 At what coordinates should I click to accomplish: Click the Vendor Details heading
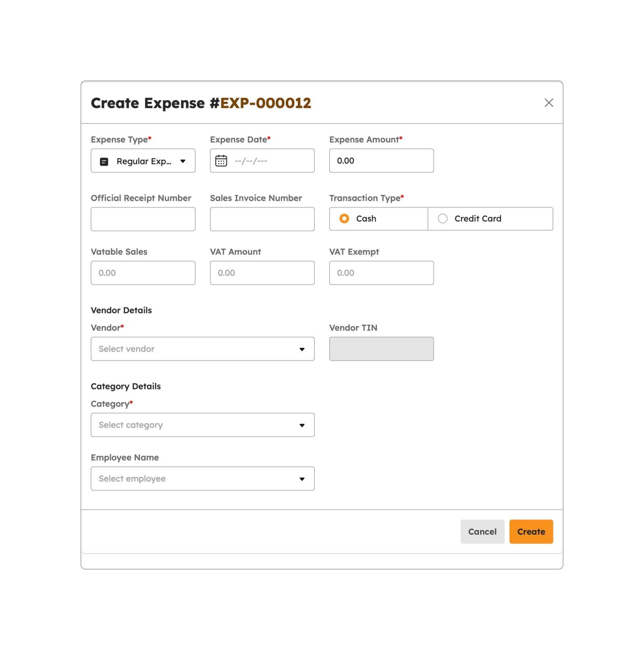(x=121, y=311)
